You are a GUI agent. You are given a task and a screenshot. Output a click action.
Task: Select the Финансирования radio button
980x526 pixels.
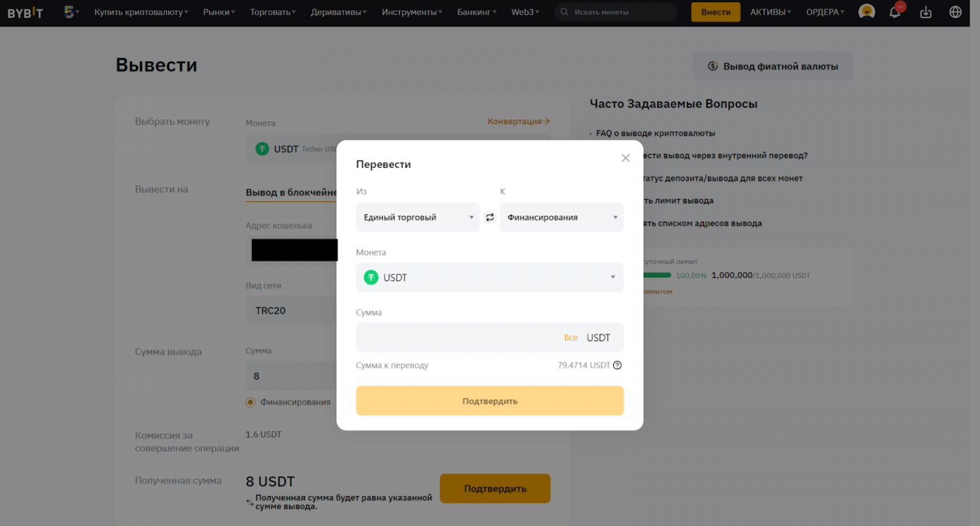pyautogui.click(x=251, y=402)
